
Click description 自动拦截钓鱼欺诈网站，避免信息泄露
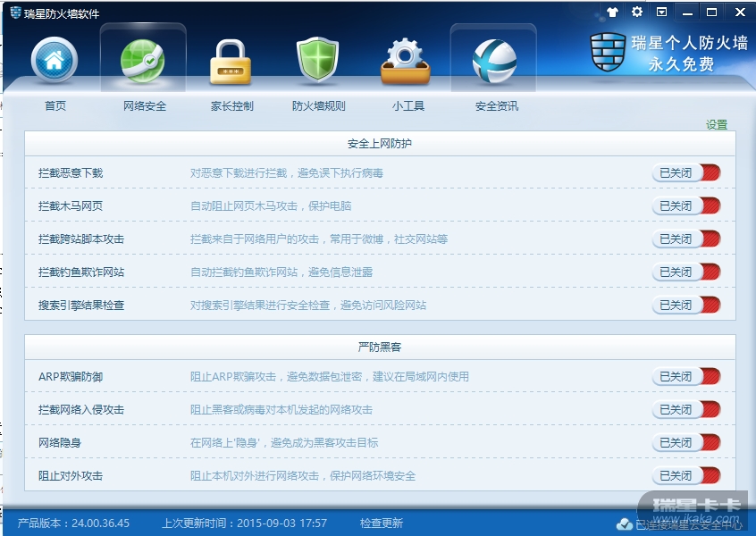point(281,272)
